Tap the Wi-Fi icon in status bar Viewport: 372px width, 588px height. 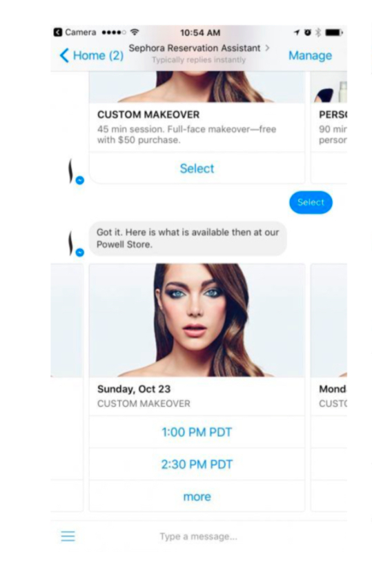(135, 32)
